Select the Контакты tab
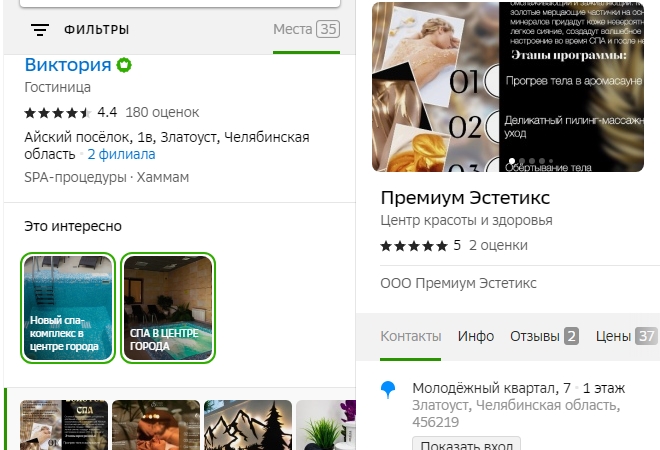 (x=410, y=336)
